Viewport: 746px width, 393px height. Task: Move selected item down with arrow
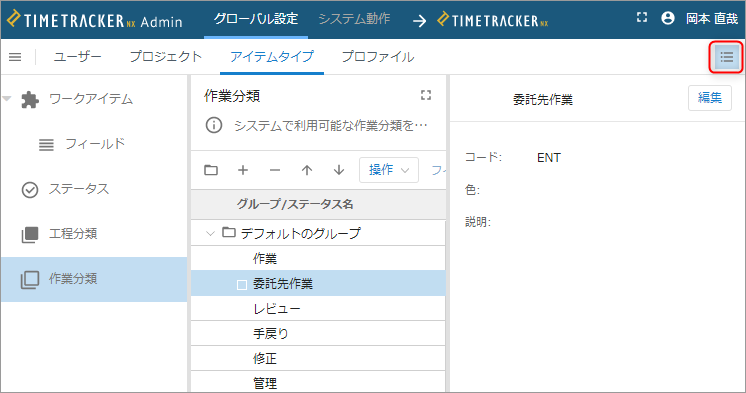(x=339, y=170)
